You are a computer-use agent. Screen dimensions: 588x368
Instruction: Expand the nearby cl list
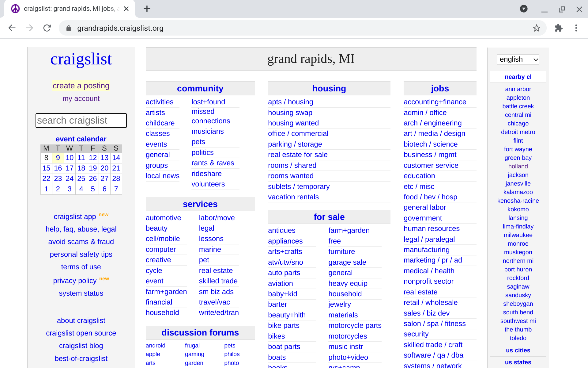click(518, 77)
